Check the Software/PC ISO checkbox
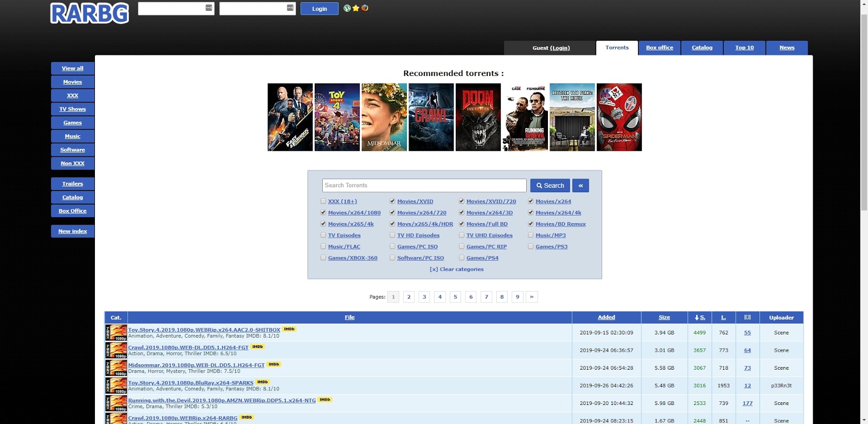868x424 pixels. pyautogui.click(x=392, y=258)
